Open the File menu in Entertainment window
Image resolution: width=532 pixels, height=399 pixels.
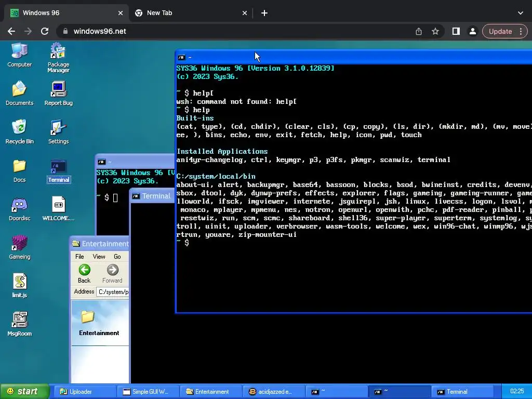[79, 257]
